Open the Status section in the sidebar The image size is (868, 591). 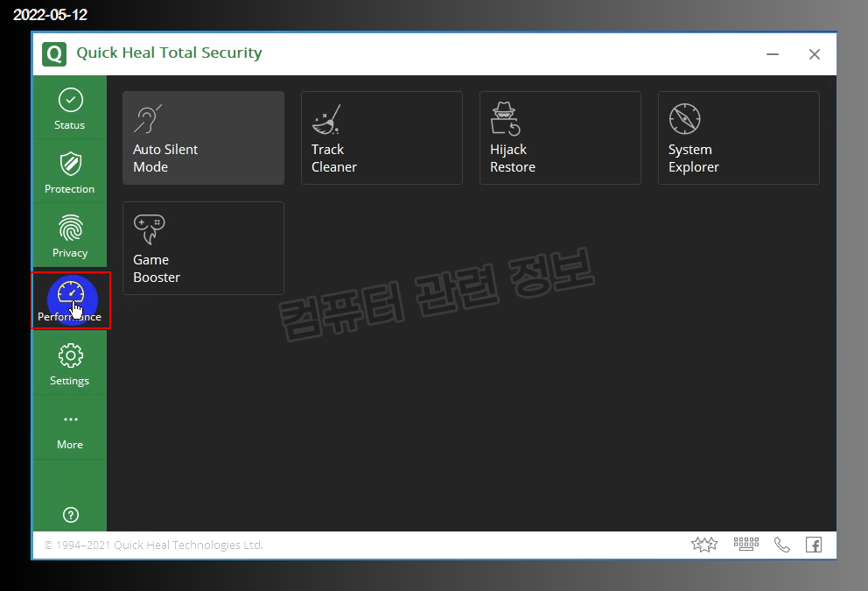point(70,108)
